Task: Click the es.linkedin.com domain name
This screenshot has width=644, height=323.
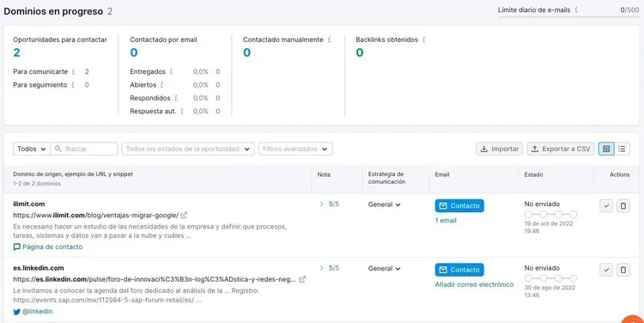Action: click(38, 268)
